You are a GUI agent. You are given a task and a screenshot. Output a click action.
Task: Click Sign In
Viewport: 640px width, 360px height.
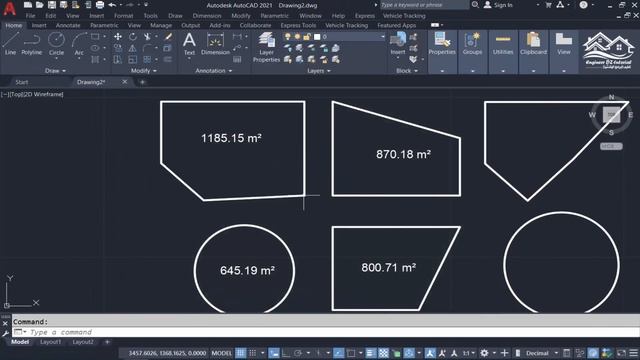point(498,5)
